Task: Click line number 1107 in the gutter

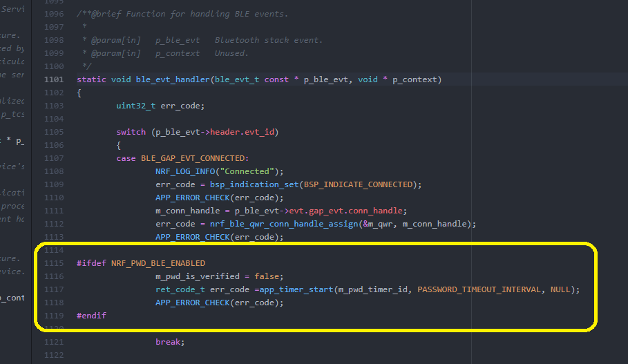Action: click(53, 158)
